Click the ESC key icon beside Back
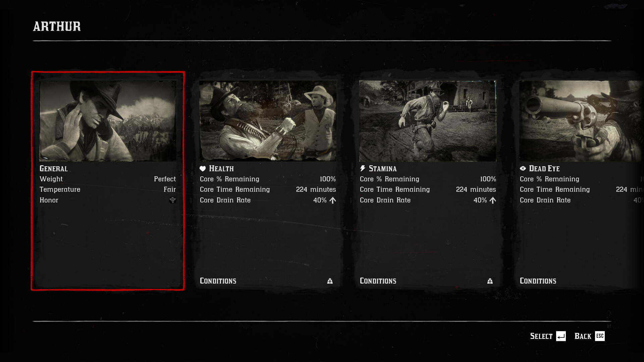The image size is (644, 362). pos(600,336)
